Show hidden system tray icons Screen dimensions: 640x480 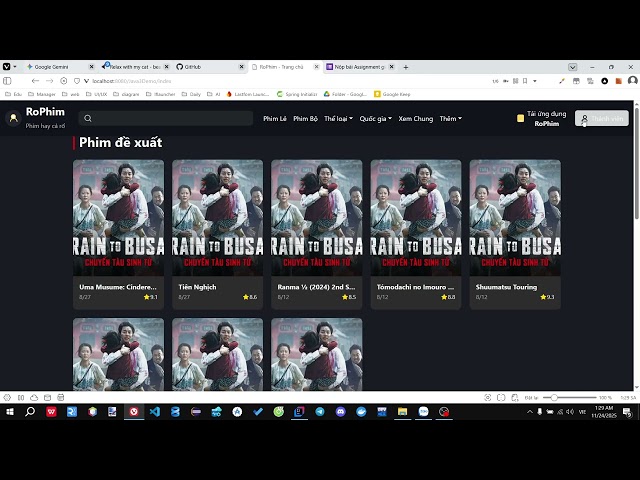point(530,412)
